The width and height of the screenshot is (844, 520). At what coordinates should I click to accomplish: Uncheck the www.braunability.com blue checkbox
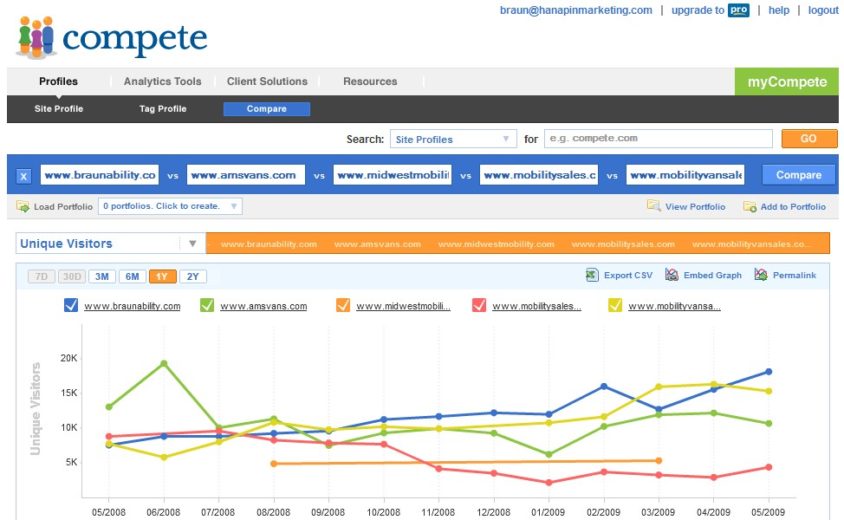pos(71,305)
